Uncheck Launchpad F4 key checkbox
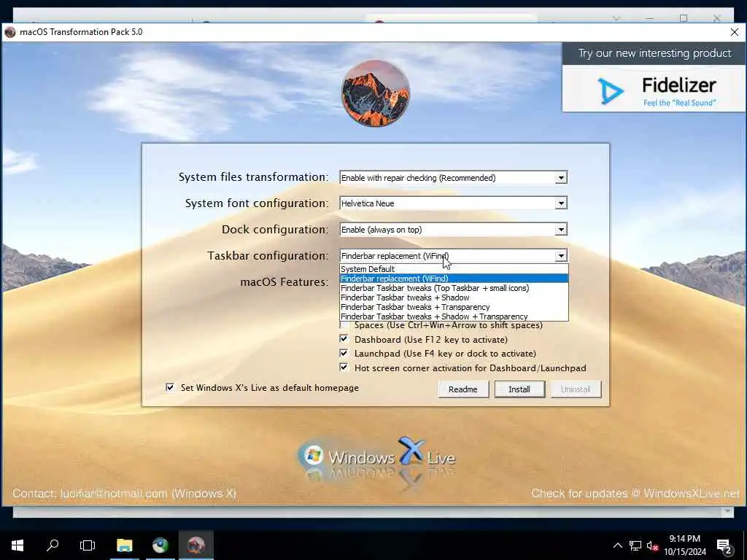This screenshot has width=747, height=560. pyautogui.click(x=344, y=354)
